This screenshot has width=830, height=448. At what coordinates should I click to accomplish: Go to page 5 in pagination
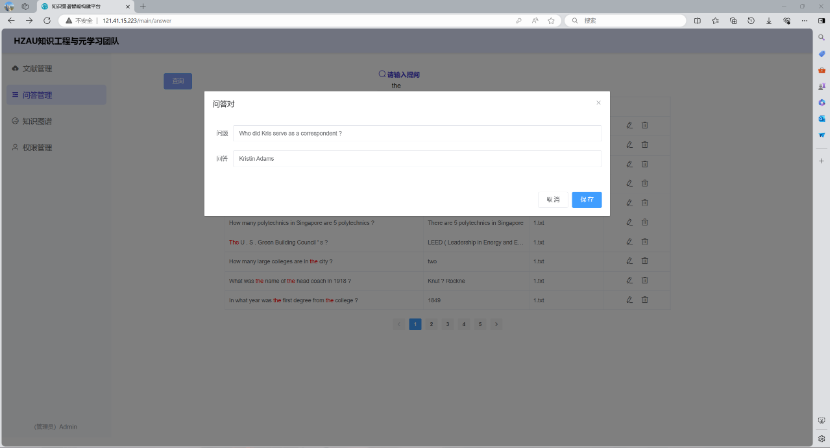[480, 324]
